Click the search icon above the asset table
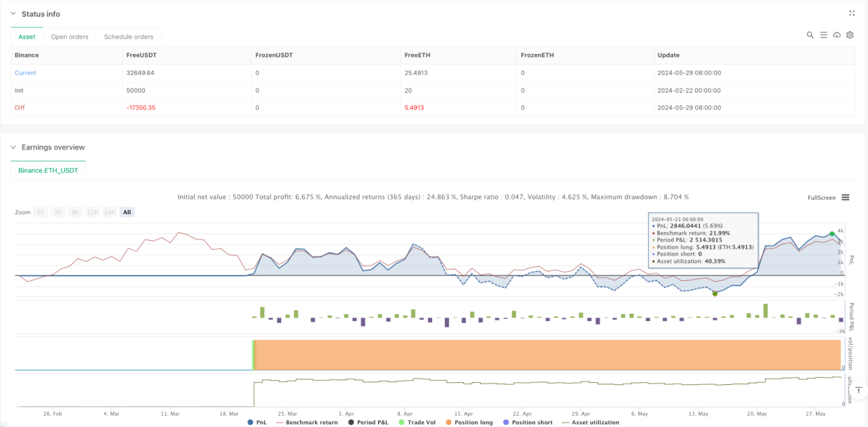 [810, 35]
